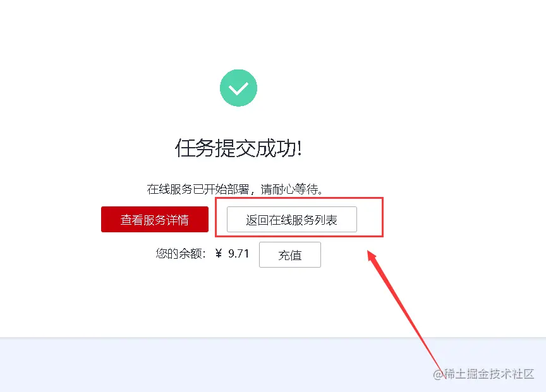The width and height of the screenshot is (546, 392).
Task: Click the exclamation mark ending the heading
Action: 299,148
